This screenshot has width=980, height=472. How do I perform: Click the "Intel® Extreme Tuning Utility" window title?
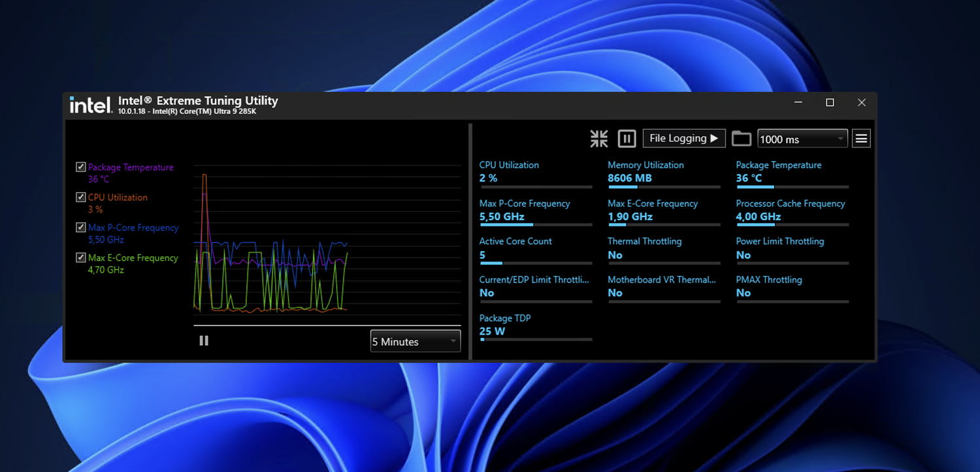198,101
